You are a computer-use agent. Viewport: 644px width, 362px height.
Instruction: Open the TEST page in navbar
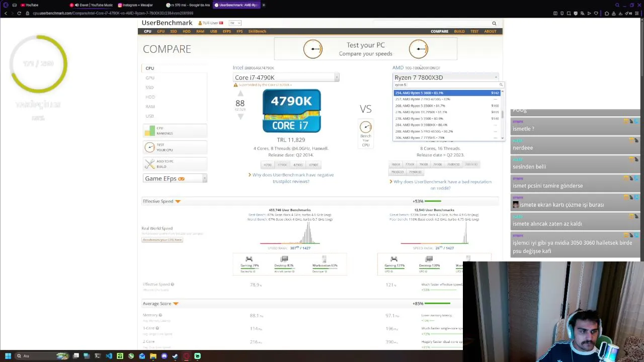click(474, 31)
